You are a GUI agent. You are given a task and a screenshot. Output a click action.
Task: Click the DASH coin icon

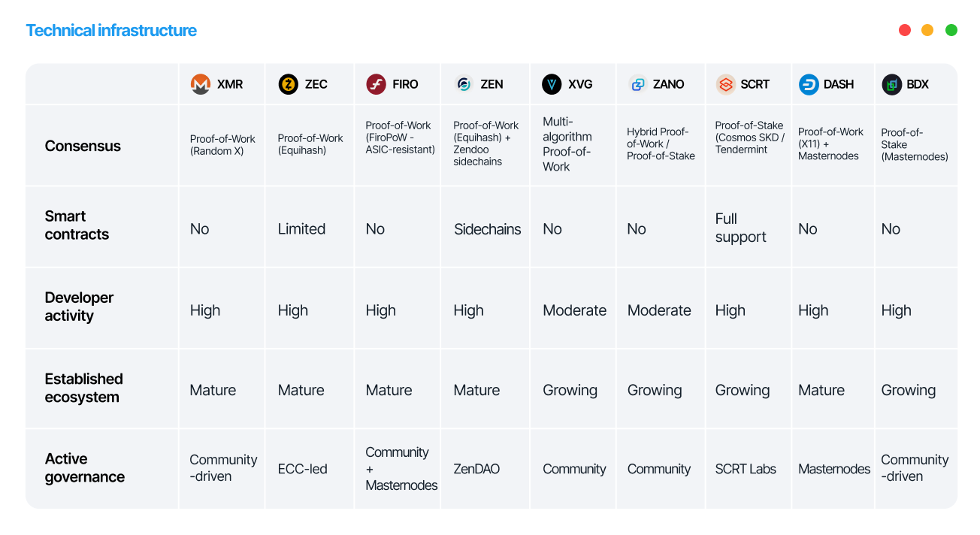coord(809,84)
